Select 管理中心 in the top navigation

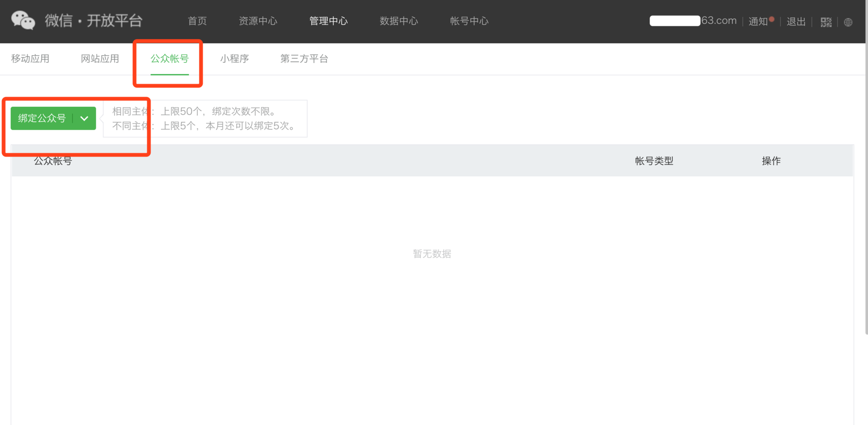pos(328,21)
